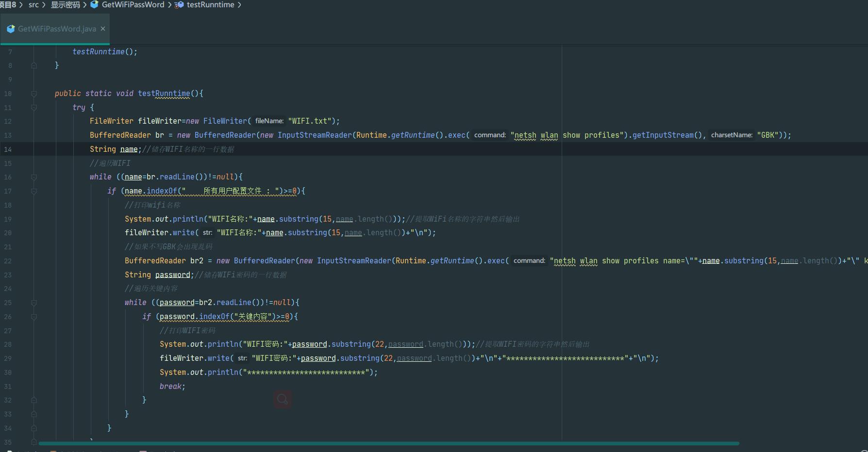The image size is (868, 452).
Task: Open the testRunntime breadcrumb
Action: [x=210, y=5]
